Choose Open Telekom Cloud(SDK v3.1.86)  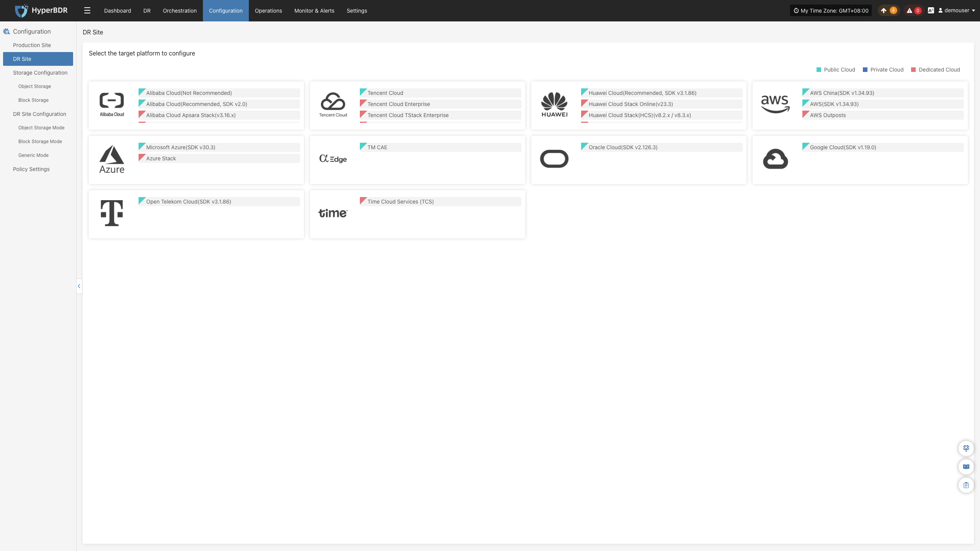pos(219,202)
